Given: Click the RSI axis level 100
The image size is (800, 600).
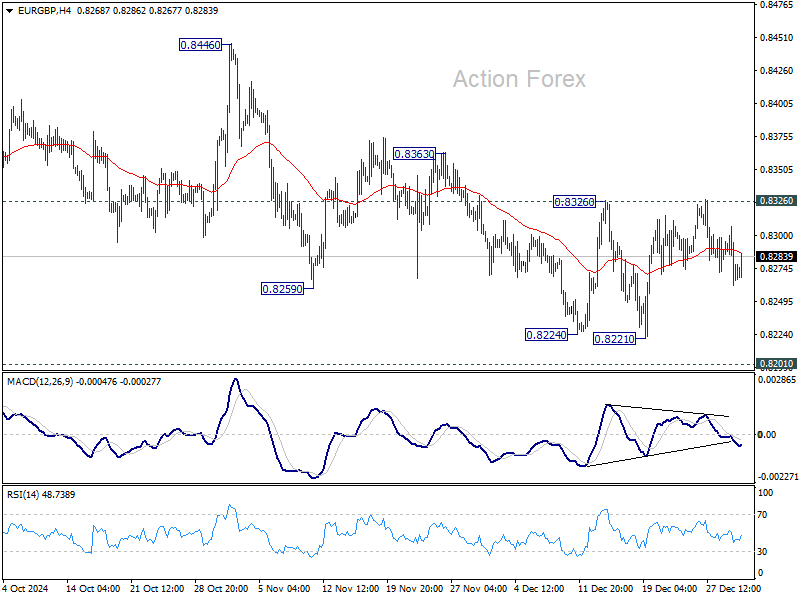Looking at the screenshot, I should (x=765, y=493).
